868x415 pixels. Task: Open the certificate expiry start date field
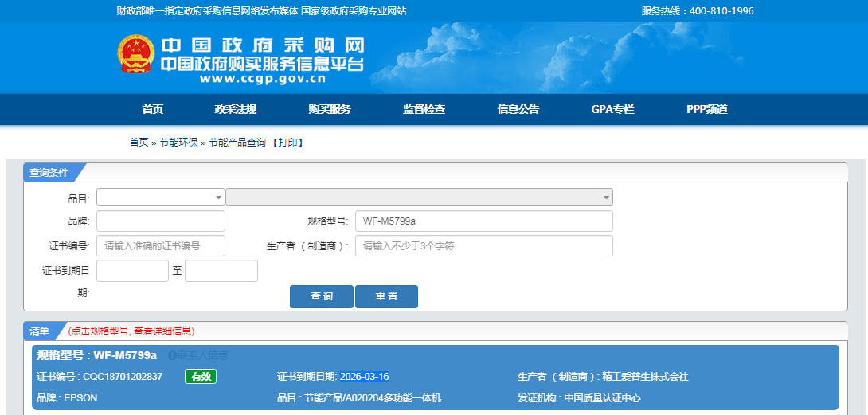(x=132, y=271)
